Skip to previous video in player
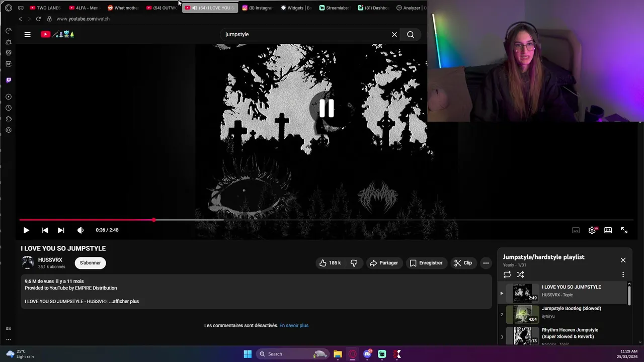Viewport: 644px width, 362px height. [x=45, y=230]
